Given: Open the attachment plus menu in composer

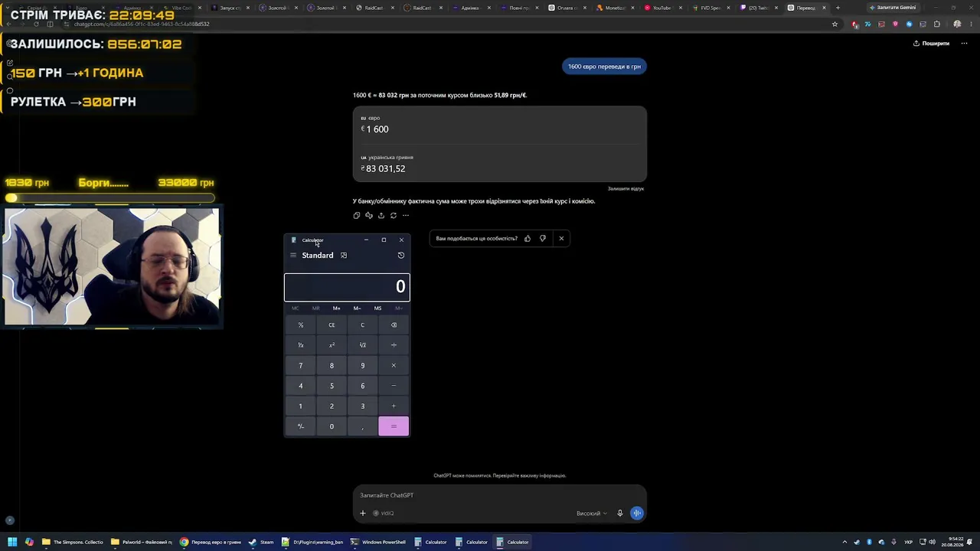Looking at the screenshot, I should coord(363,514).
